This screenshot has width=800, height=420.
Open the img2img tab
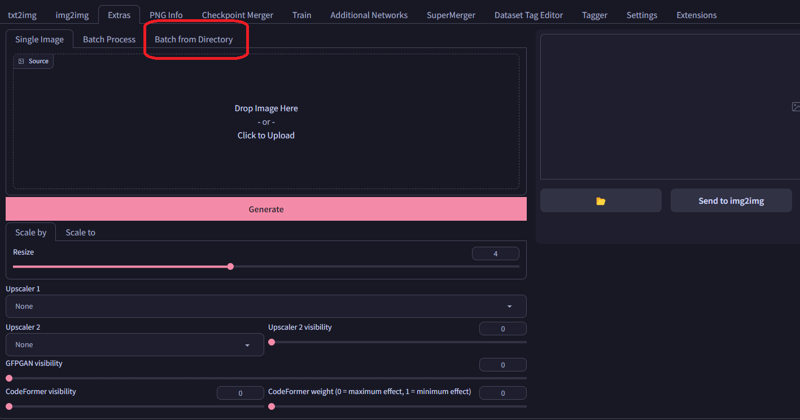coord(72,15)
